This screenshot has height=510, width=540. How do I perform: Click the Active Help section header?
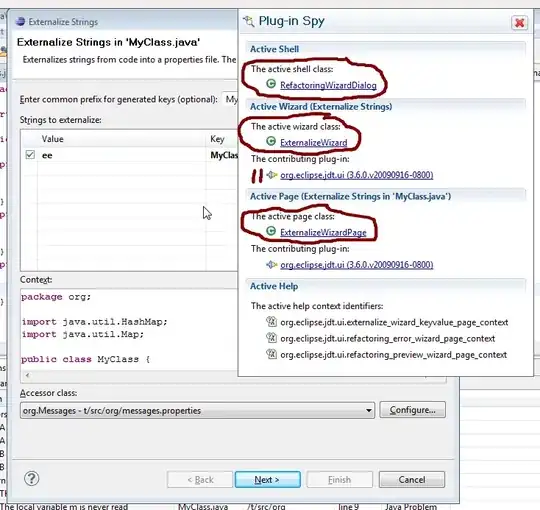point(274,286)
